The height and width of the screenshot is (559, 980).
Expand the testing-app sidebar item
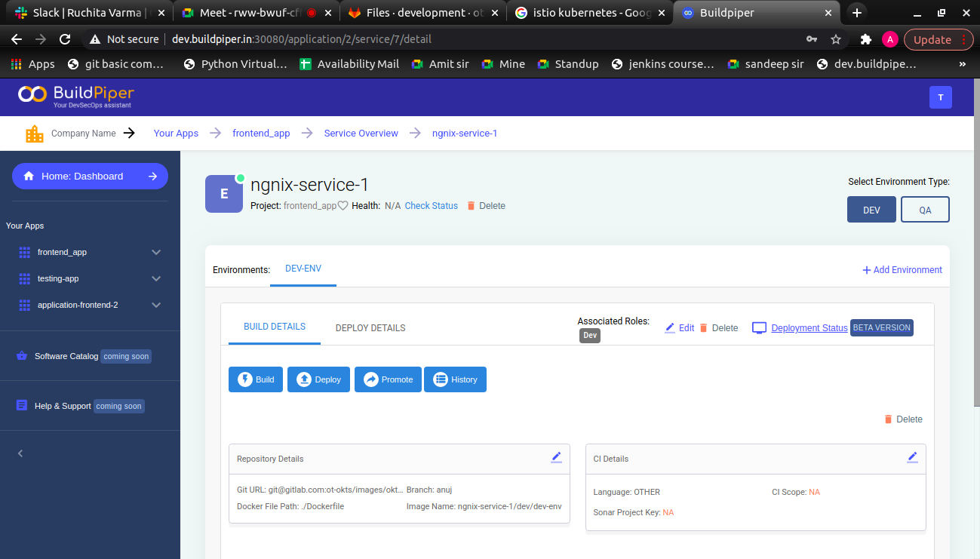(156, 278)
